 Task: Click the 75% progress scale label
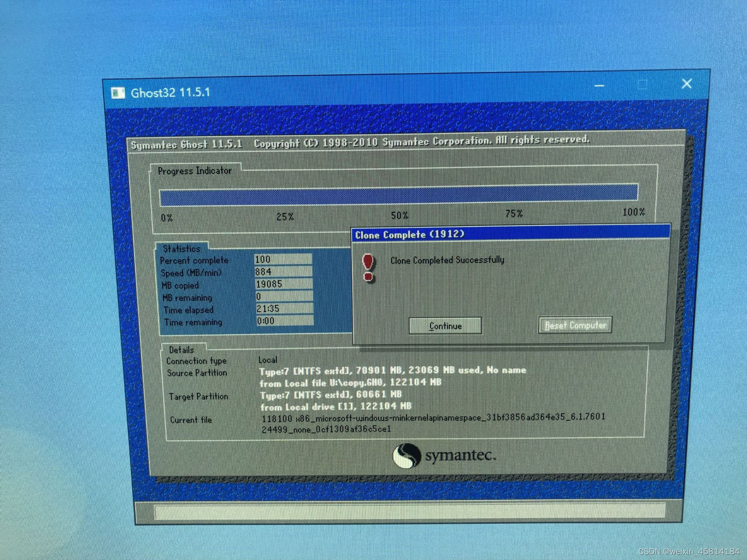pyautogui.click(x=514, y=214)
